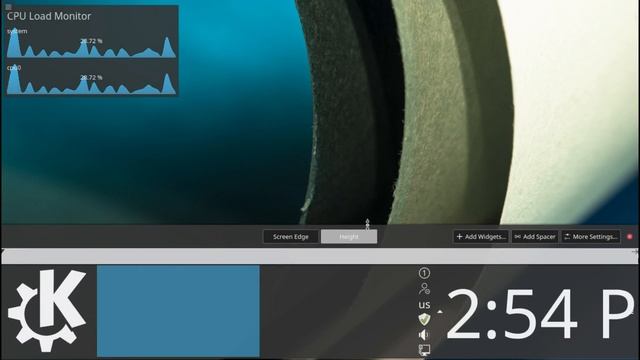
Task: Click the Screen Edge button
Action: [x=291, y=237]
